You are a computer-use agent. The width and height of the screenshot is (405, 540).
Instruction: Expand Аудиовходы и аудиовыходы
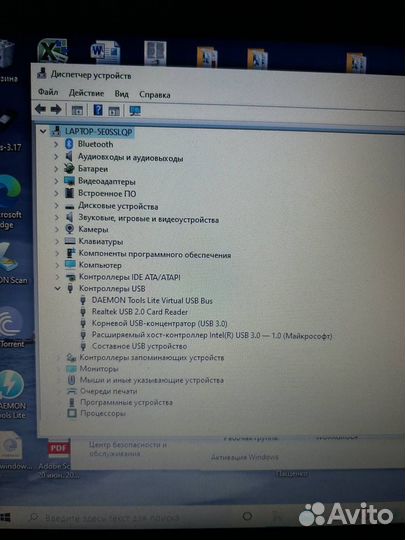pyautogui.click(x=56, y=157)
